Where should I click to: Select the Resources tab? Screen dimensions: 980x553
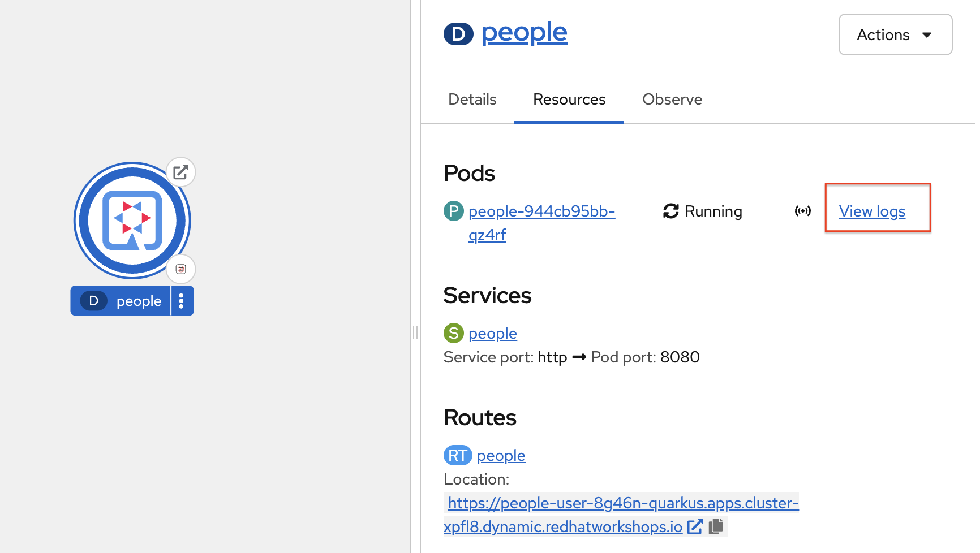[x=569, y=100]
